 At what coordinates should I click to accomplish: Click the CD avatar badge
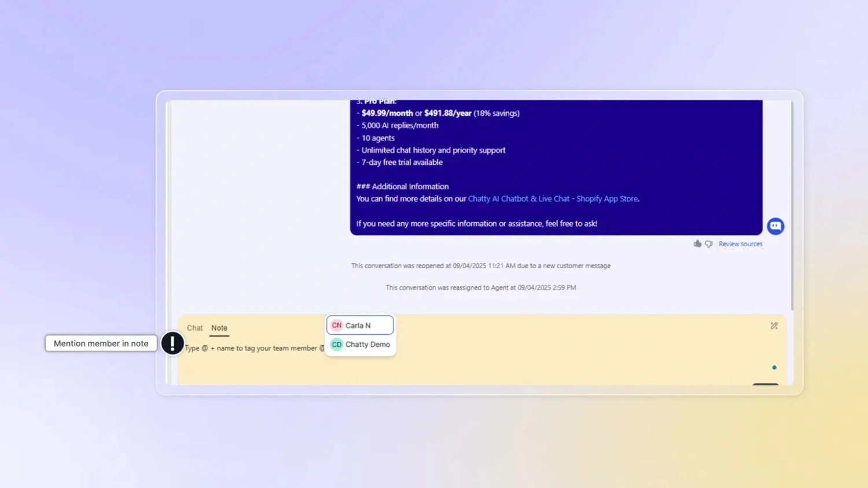337,345
